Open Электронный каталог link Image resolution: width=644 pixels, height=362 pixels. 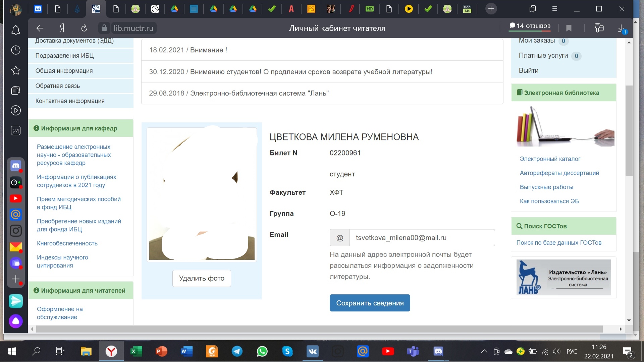tap(550, 159)
